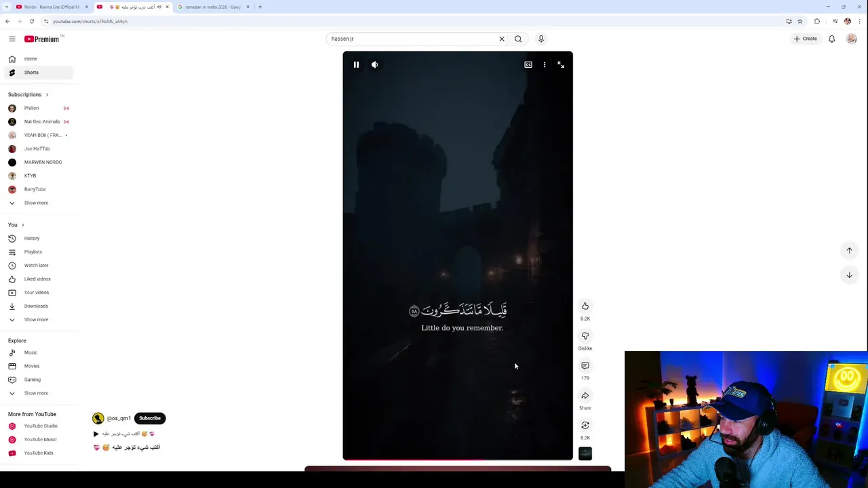Expand Show more under Explore
Viewport: 868px width, 488px height.
pyautogui.click(x=37, y=393)
